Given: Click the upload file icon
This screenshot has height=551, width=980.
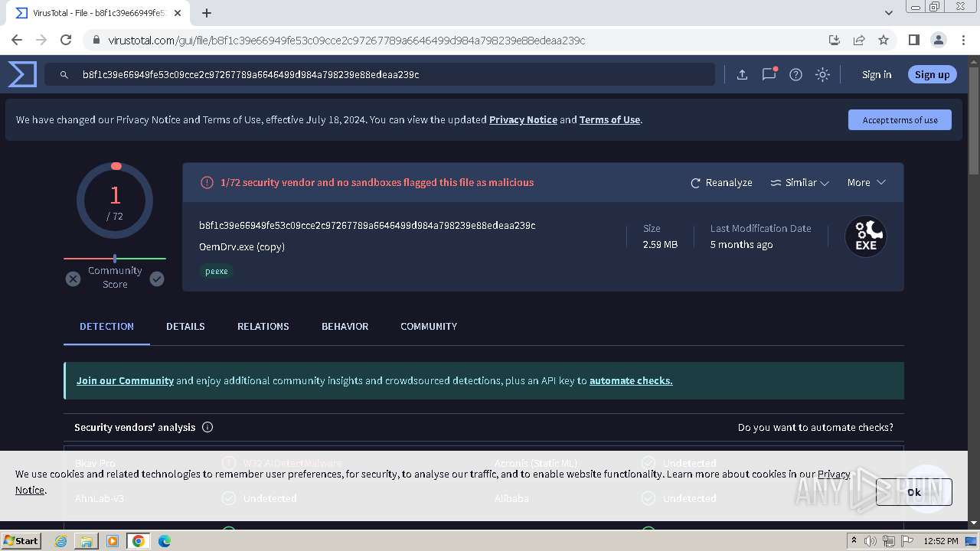Looking at the screenshot, I should (x=742, y=74).
